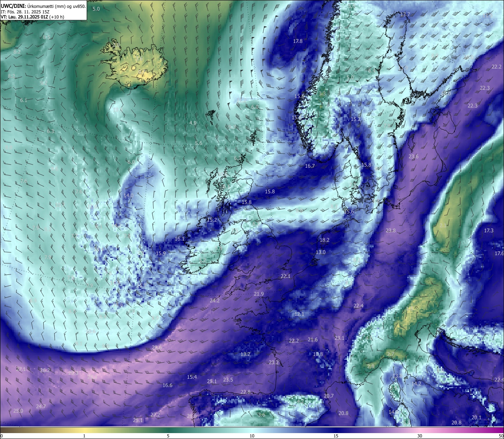Click the 23.8 value label
This screenshot has height=439, width=504.
tap(391, 231)
